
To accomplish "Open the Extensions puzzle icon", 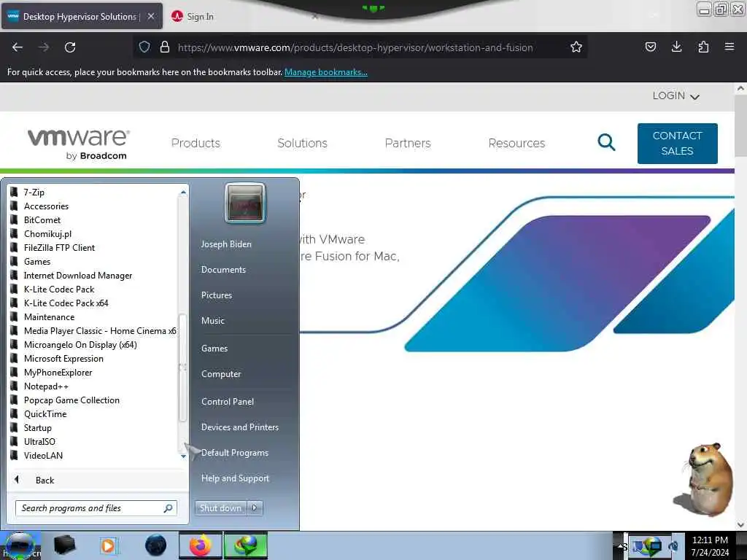I will pyautogui.click(x=703, y=47).
